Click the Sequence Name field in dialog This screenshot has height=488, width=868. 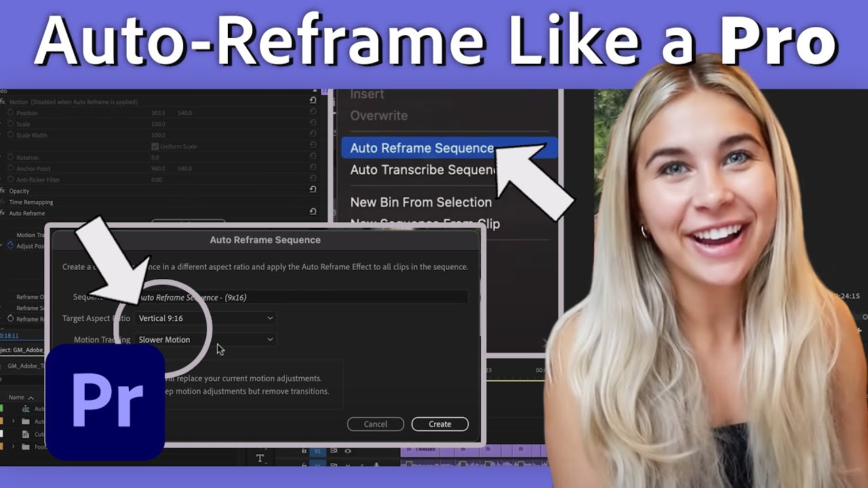pos(301,298)
